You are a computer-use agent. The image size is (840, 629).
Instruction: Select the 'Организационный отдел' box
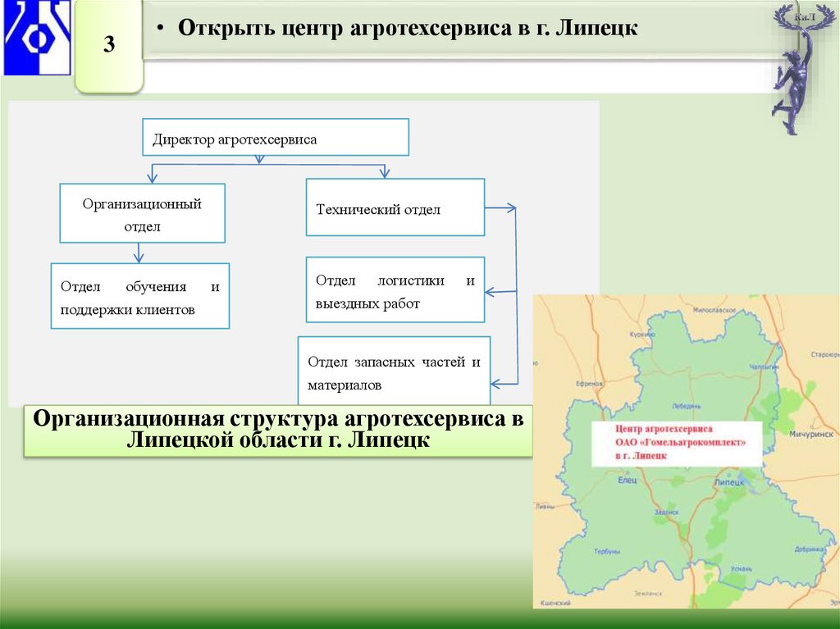[142, 213]
